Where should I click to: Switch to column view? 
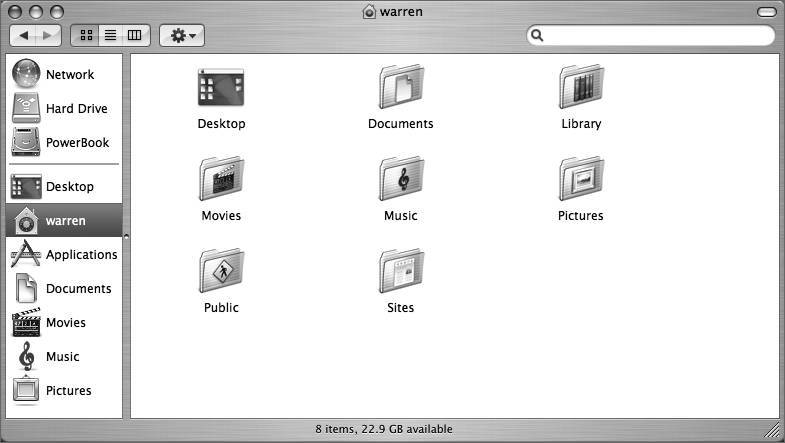[135, 36]
